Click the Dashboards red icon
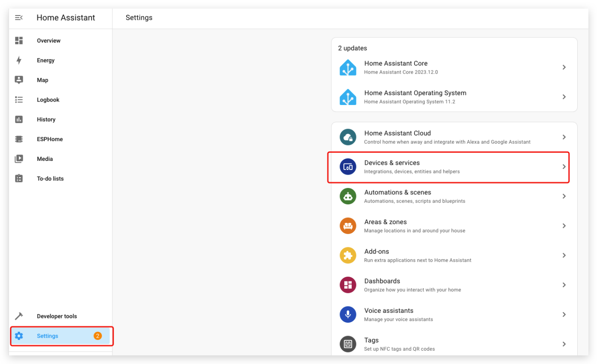This screenshot has width=597, height=364. (x=348, y=285)
